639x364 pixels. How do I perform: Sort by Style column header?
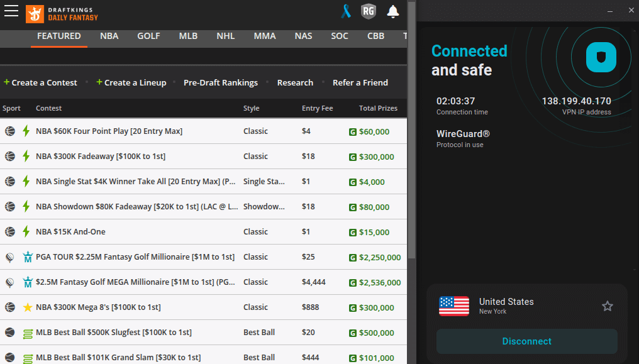click(252, 108)
